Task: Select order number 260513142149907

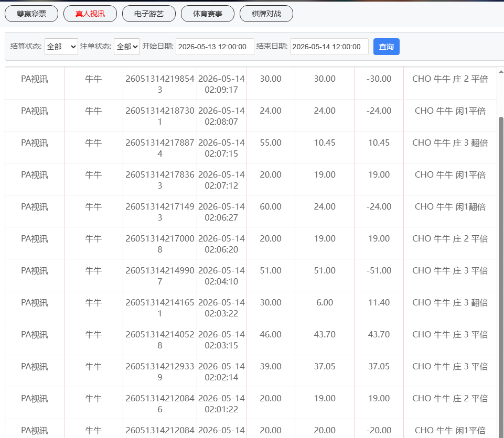Action: (160, 276)
